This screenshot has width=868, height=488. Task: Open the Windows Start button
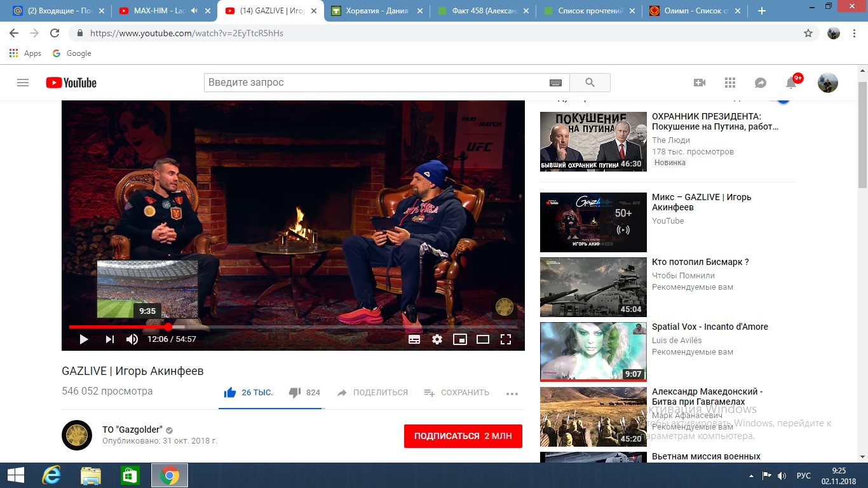tap(15, 475)
